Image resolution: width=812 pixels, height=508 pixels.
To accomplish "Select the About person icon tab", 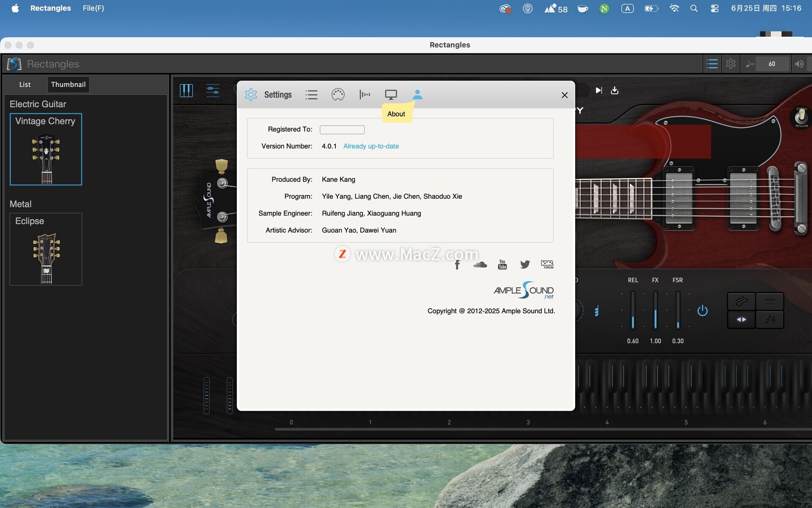I will click(x=417, y=94).
